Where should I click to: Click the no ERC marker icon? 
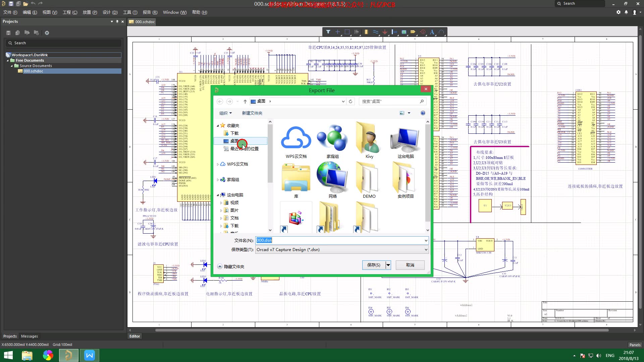pyautogui.click(x=423, y=32)
